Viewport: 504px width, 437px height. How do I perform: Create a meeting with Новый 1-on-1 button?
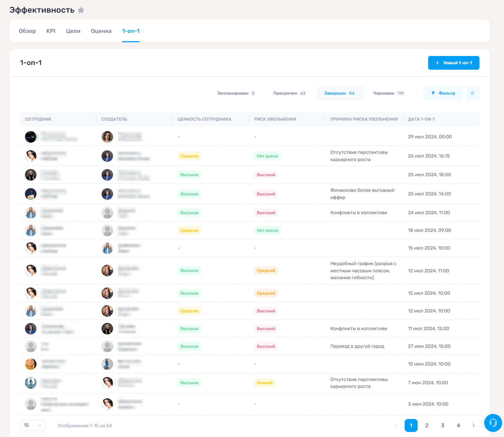pyautogui.click(x=454, y=63)
